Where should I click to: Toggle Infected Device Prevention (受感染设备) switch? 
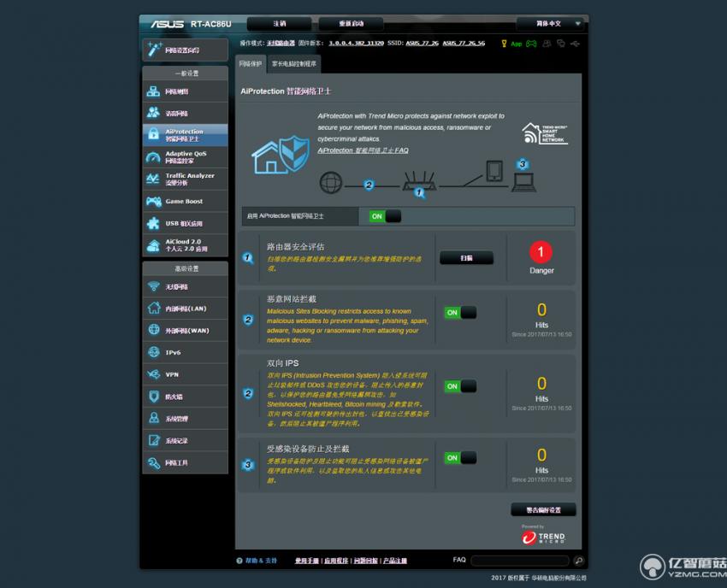coord(460,458)
